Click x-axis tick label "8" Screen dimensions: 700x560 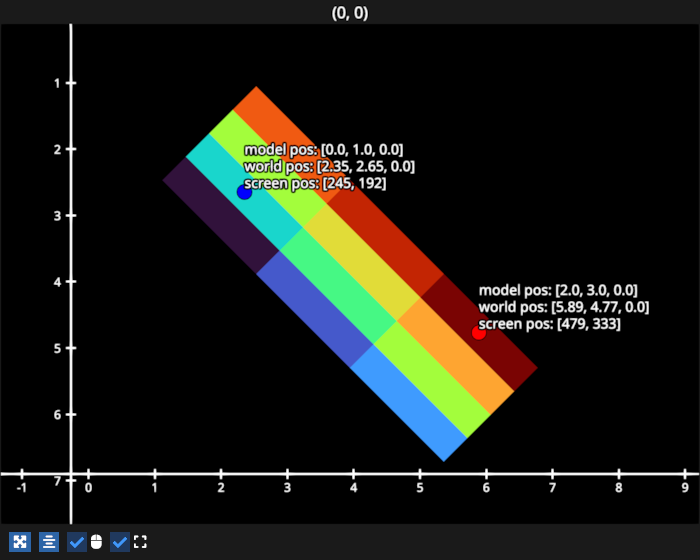[619, 488]
